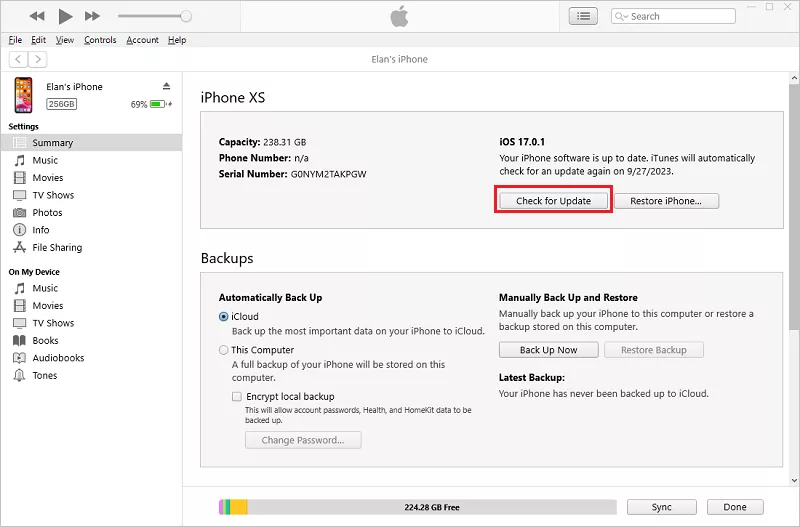800x527 pixels.
Task: Click the Apple logo in header
Action: [399, 16]
